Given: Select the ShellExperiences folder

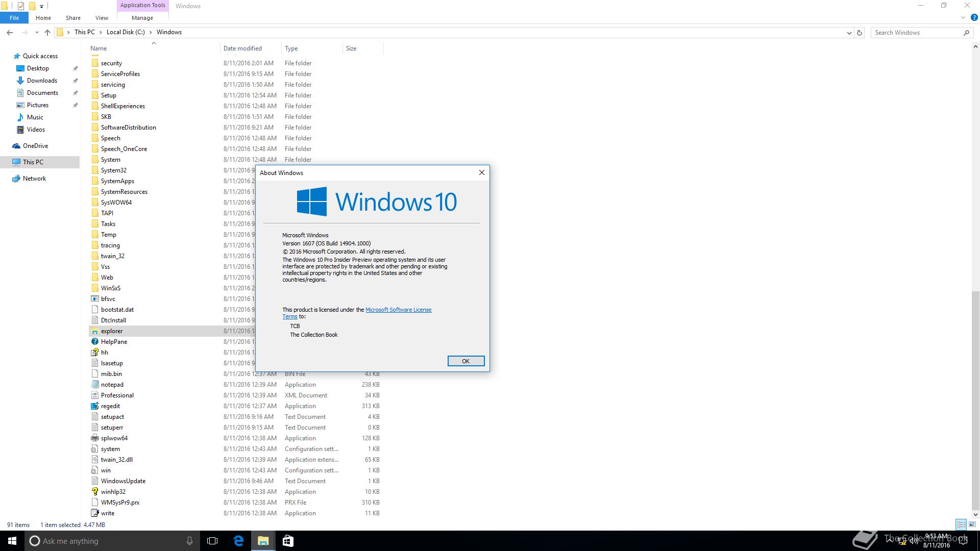Looking at the screenshot, I should coord(122,106).
